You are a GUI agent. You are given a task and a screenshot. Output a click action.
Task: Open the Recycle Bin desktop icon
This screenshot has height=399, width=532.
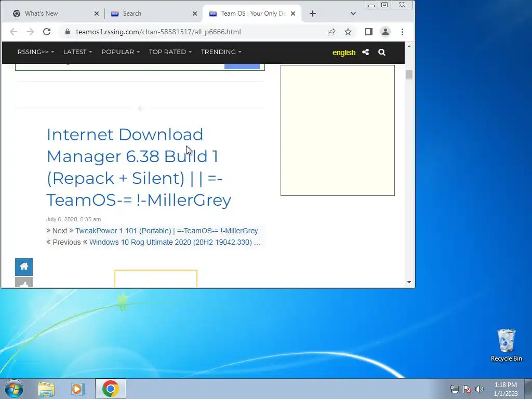(x=506, y=345)
